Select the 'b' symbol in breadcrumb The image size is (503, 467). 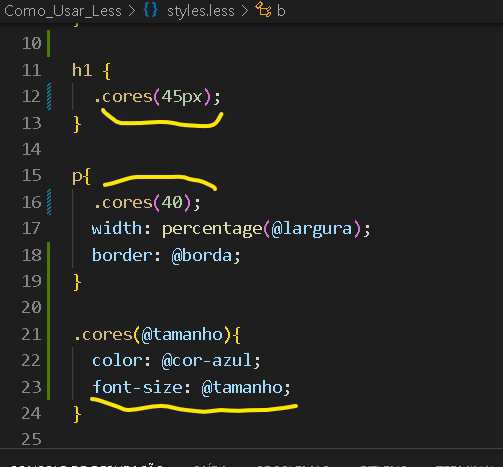[281, 11]
